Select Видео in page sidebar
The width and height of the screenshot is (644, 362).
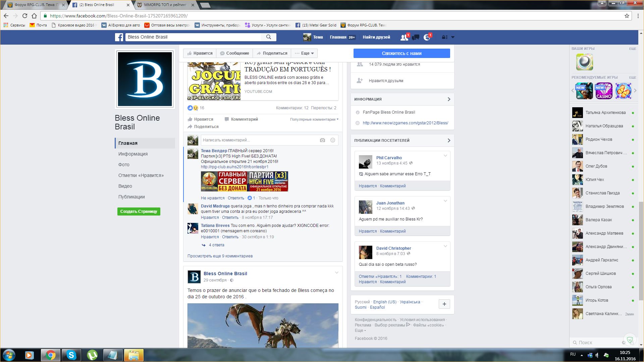click(125, 186)
